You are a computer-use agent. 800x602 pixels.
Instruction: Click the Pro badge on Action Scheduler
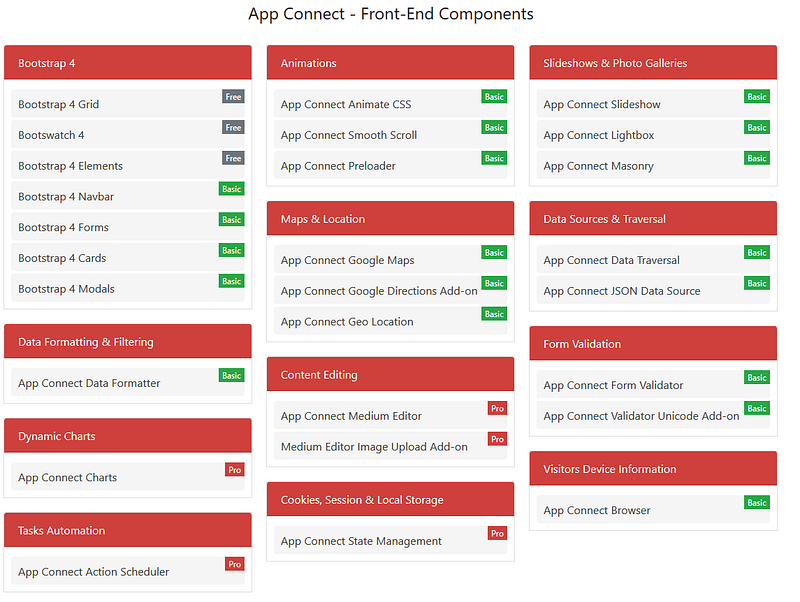[x=235, y=564]
